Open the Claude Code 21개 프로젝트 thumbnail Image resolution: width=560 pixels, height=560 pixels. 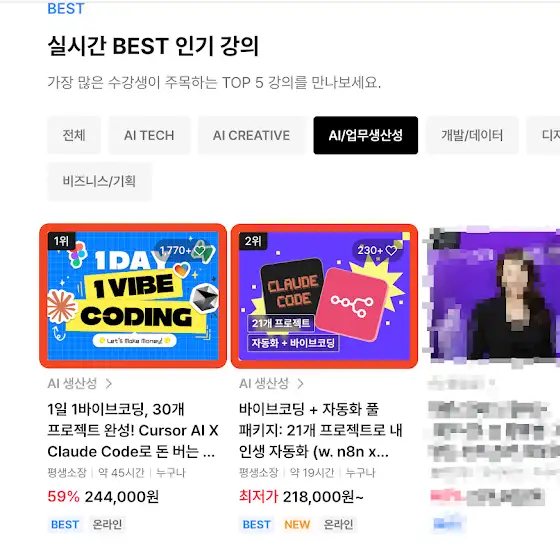pos(324,296)
